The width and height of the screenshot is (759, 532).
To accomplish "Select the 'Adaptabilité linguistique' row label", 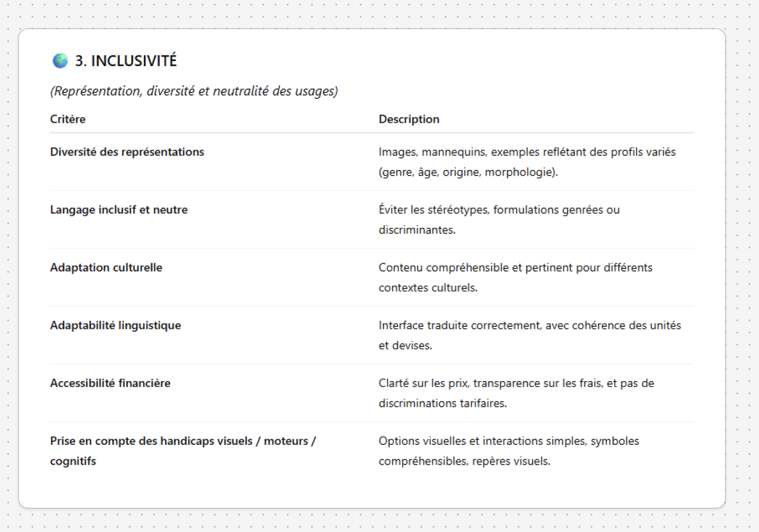I will (115, 325).
